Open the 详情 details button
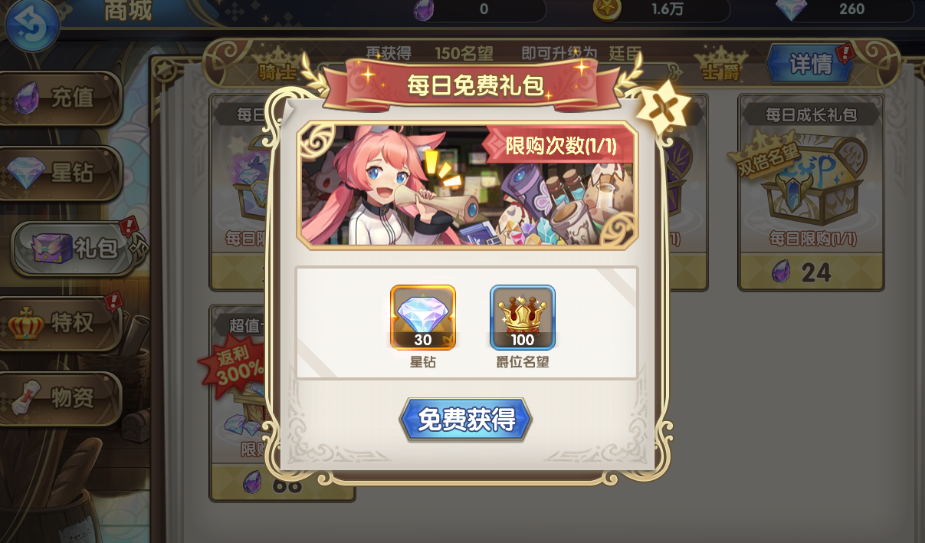 [x=811, y=63]
